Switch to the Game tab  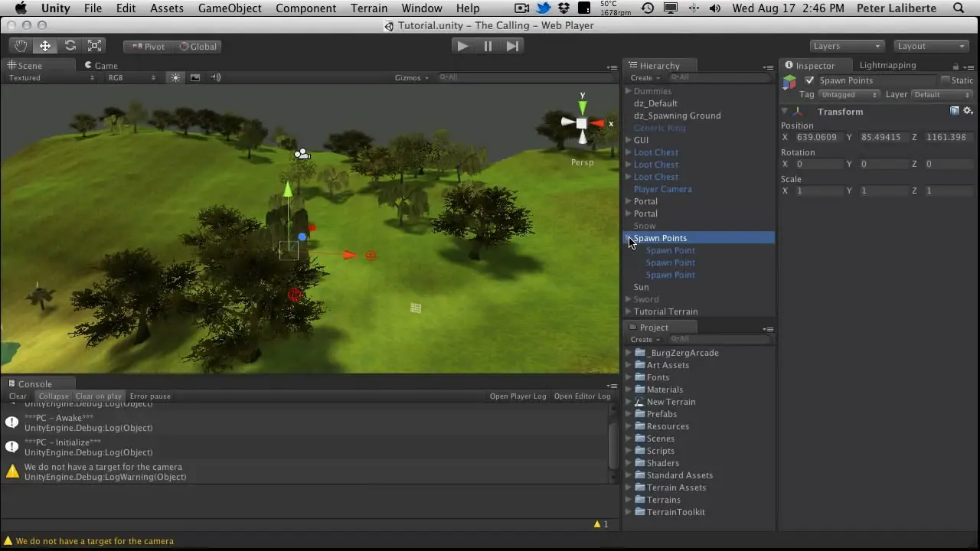click(x=101, y=65)
